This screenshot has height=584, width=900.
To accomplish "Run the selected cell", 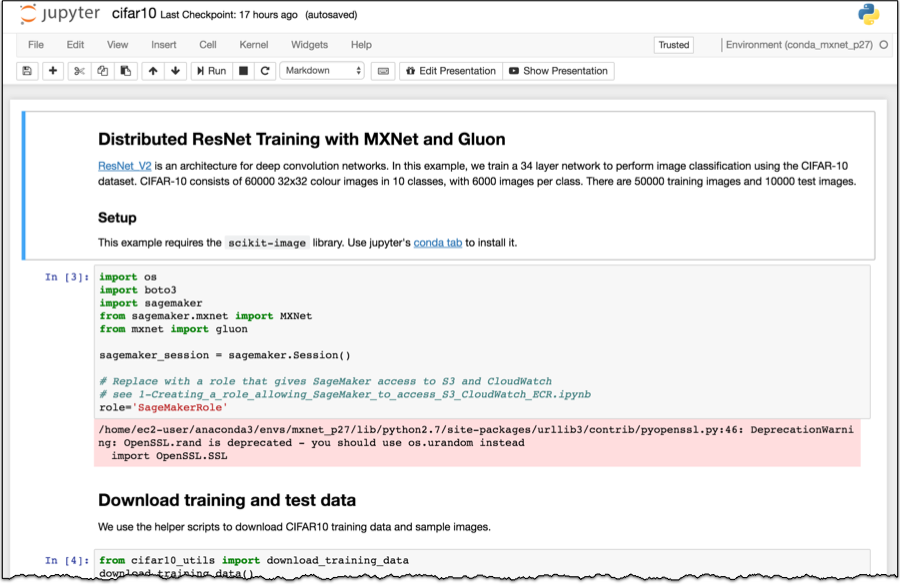I will [211, 71].
